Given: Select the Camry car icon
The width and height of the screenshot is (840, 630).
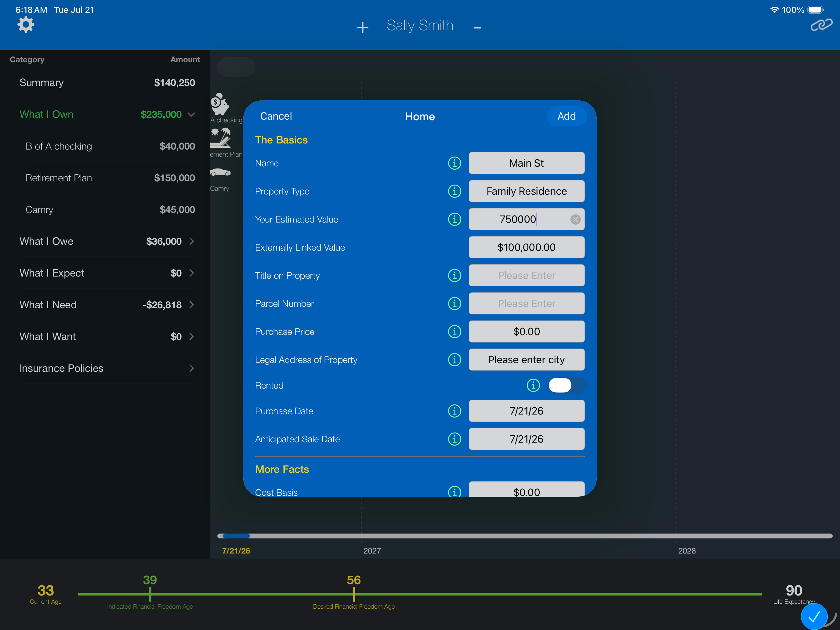Looking at the screenshot, I should click(220, 172).
